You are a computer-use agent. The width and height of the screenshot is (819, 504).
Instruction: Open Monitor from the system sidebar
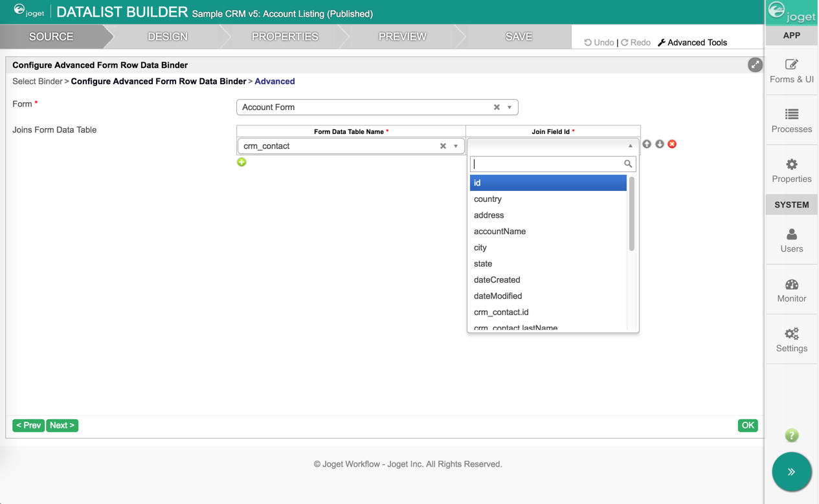click(x=791, y=290)
